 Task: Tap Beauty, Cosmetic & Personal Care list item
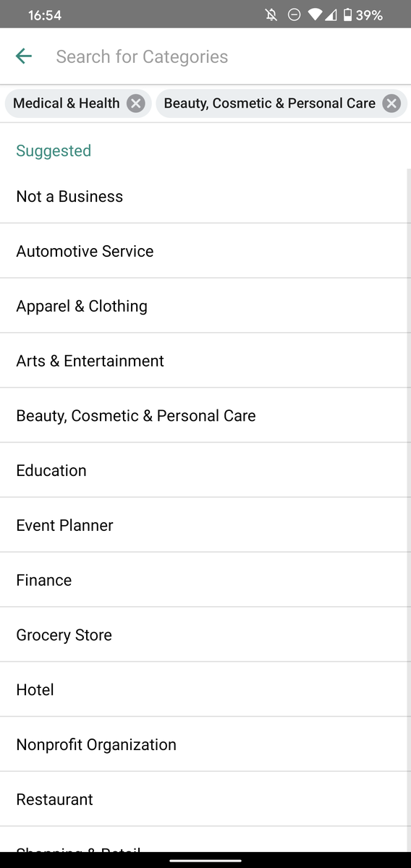click(205, 416)
